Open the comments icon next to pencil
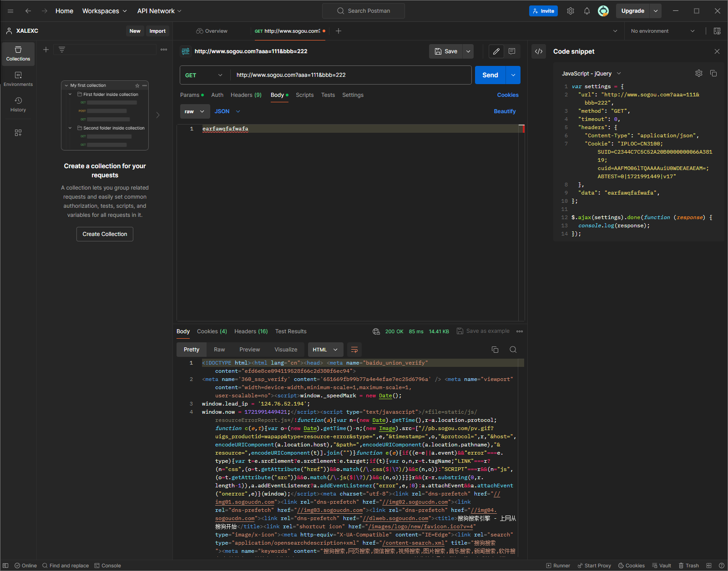The width and height of the screenshot is (728, 571). click(x=512, y=51)
